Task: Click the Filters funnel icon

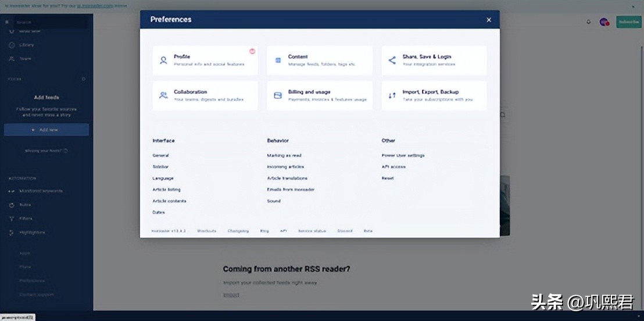Action: [x=12, y=219]
